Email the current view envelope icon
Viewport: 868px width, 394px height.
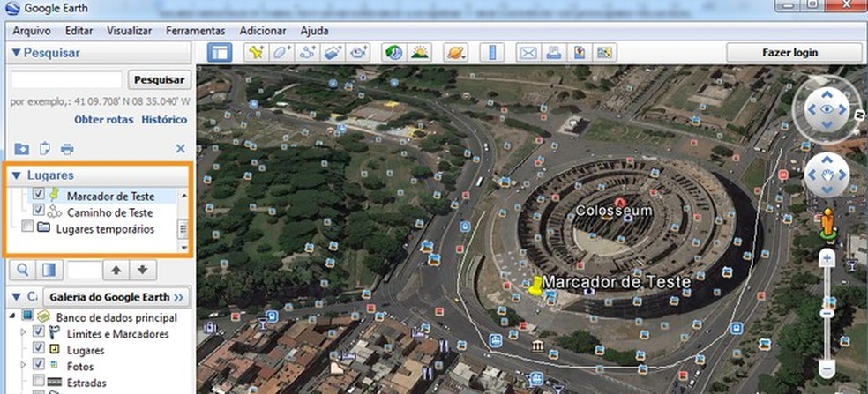click(528, 53)
